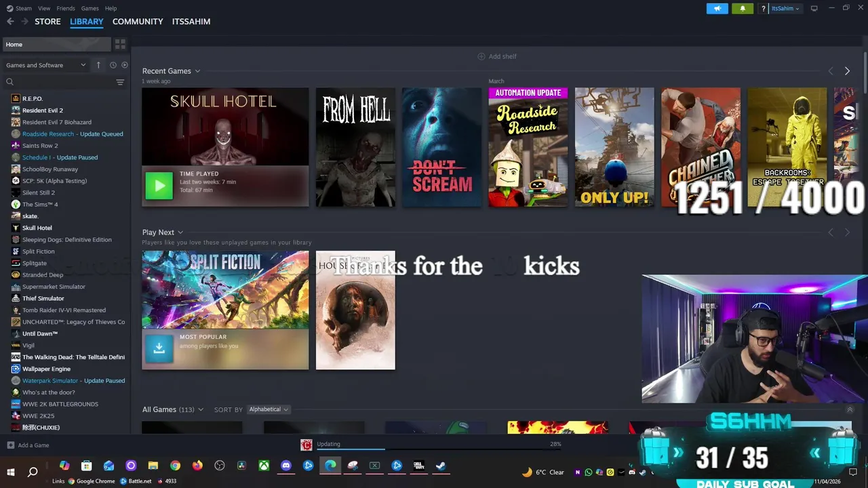Open advanced filters icon beside search
Image resolution: width=868 pixels, height=488 pixels.
click(120, 82)
